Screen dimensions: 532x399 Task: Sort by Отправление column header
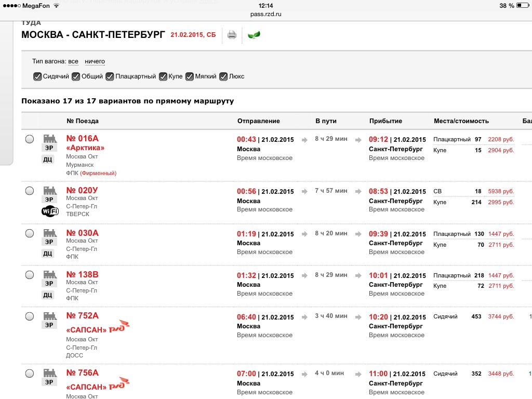coord(259,121)
